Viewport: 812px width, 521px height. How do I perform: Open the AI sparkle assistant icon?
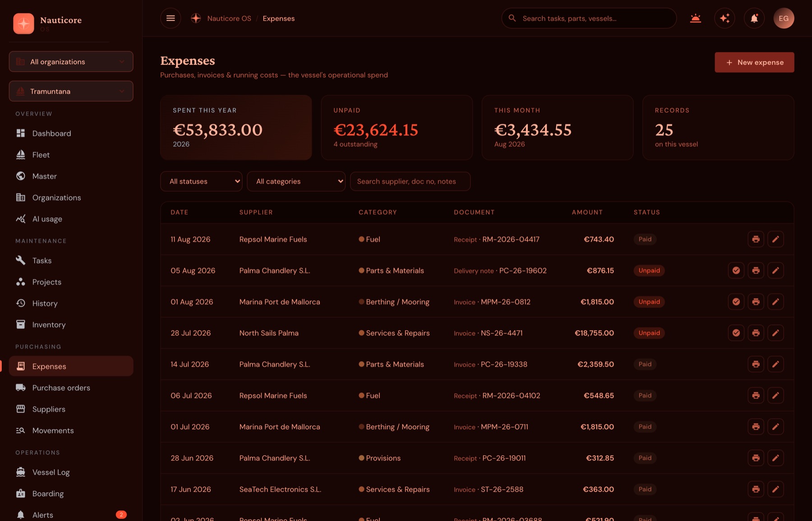[x=725, y=18]
